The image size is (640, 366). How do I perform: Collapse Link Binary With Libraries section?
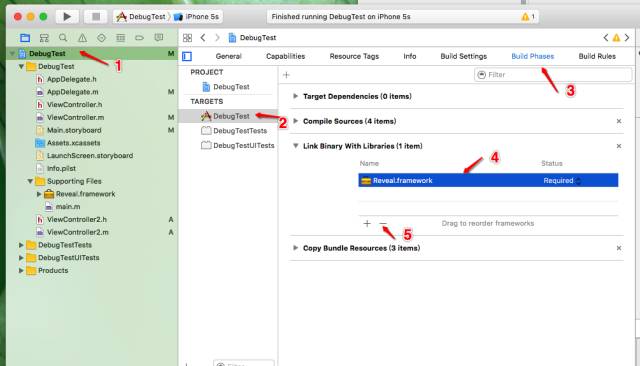coord(296,146)
